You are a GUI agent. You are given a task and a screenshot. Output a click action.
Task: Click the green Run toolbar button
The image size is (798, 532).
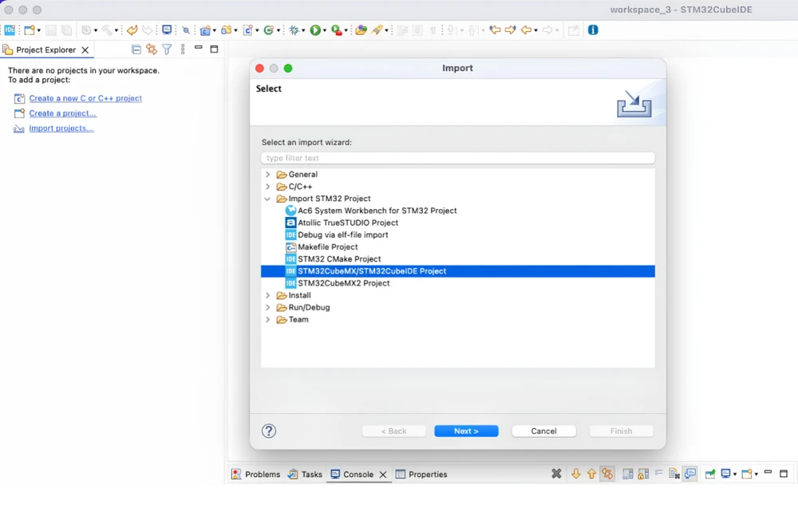(315, 30)
